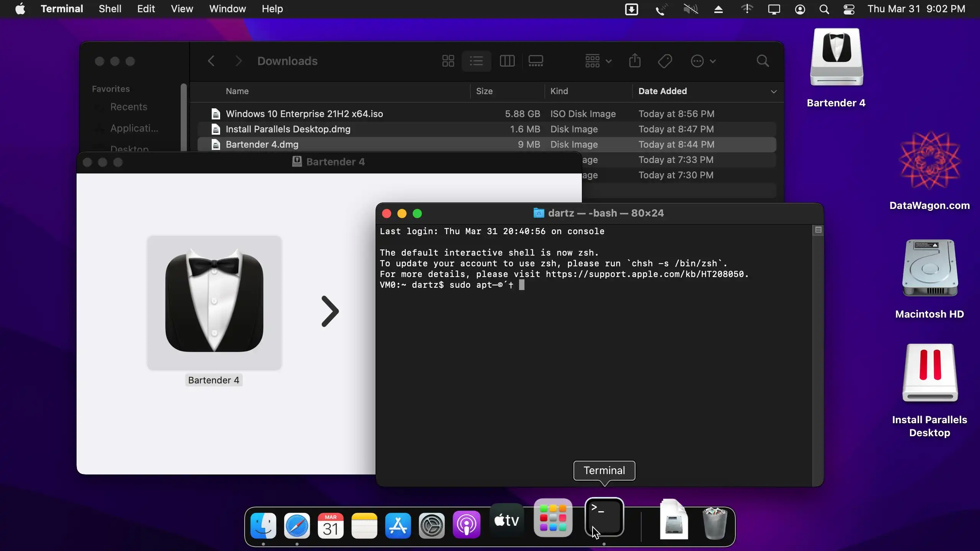Viewport: 980px width, 551px height.
Task: Open the Window menu
Action: tap(227, 9)
